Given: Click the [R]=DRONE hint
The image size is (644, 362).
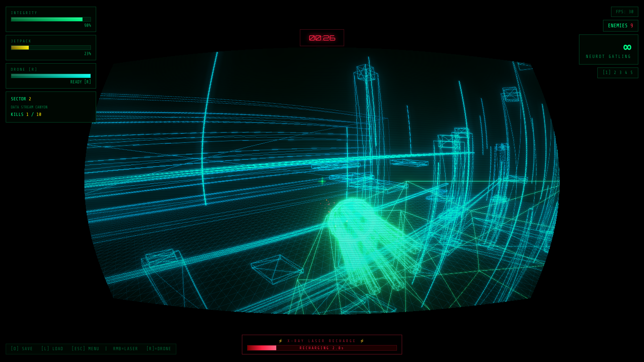Looking at the screenshot, I should coord(159,349).
